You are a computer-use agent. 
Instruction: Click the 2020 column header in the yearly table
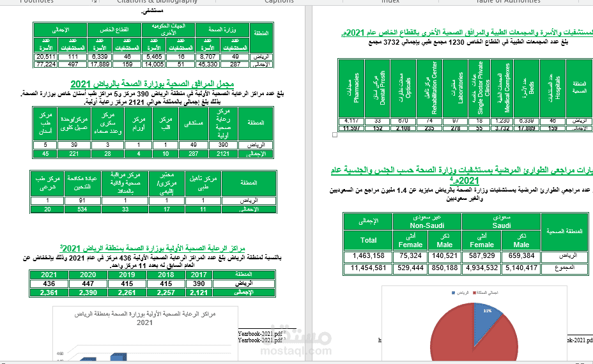(88, 275)
